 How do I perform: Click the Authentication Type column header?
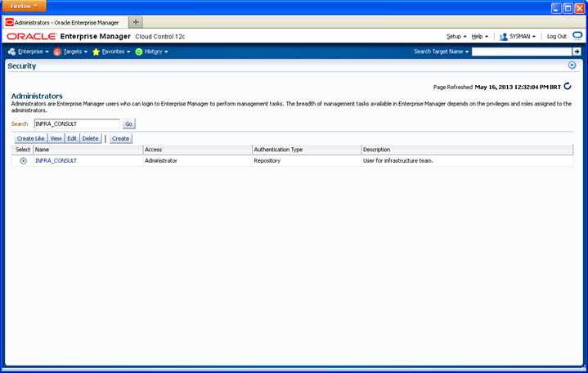pyautogui.click(x=307, y=150)
